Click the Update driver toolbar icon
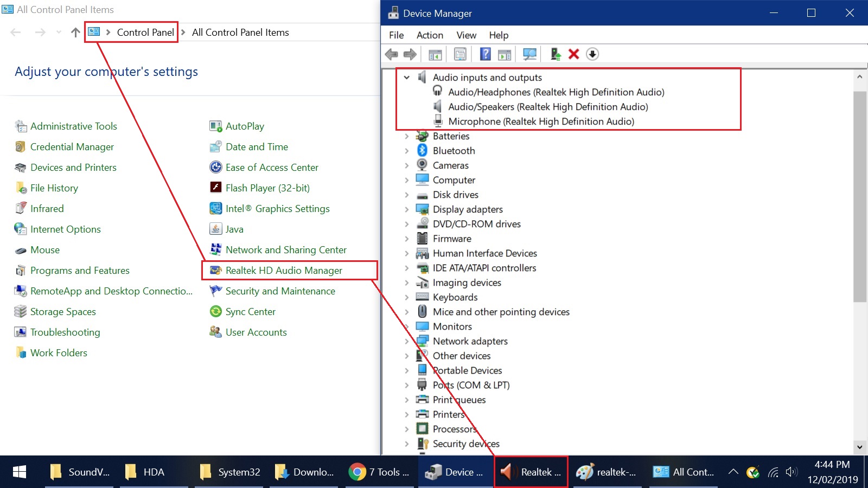 pyautogui.click(x=556, y=54)
